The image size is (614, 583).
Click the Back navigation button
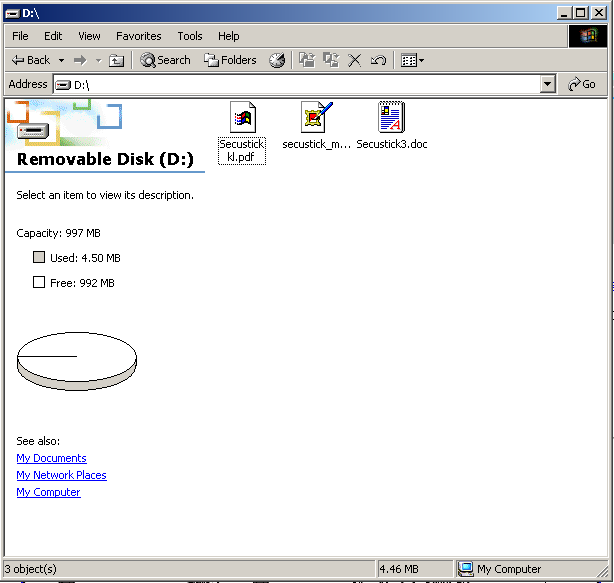click(30, 60)
